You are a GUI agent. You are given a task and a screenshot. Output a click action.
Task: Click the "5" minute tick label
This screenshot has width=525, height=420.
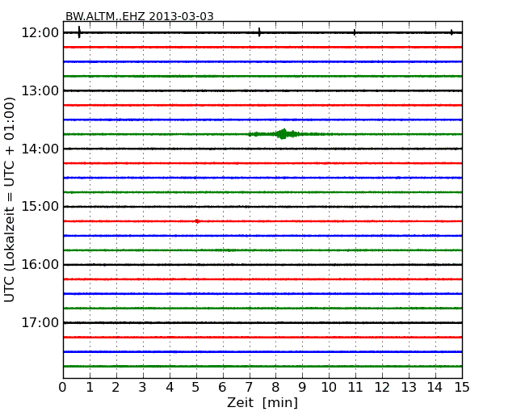click(x=196, y=388)
